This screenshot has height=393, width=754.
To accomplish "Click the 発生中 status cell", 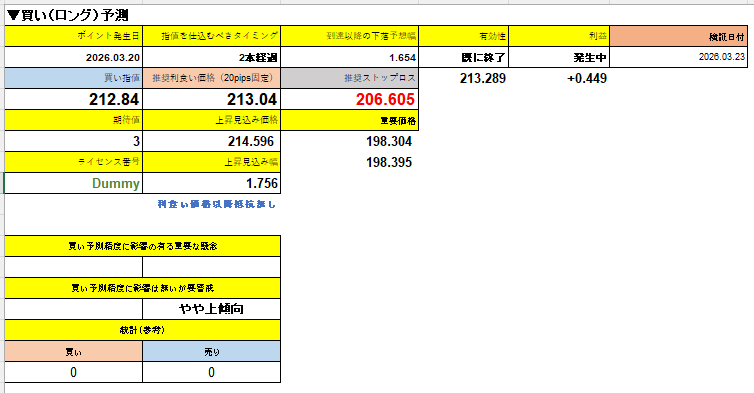I will pyautogui.click(x=559, y=57).
